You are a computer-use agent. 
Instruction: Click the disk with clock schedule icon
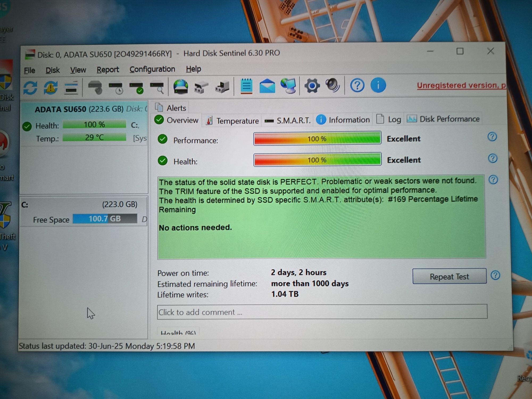point(116,88)
